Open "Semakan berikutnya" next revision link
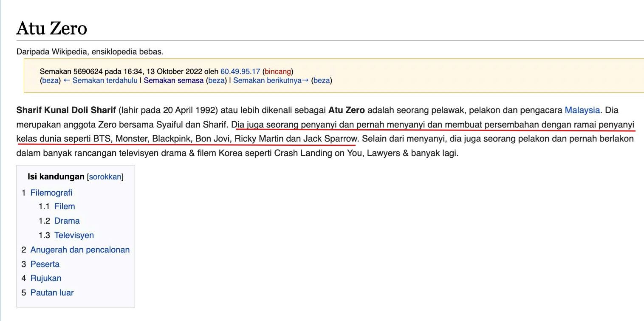Viewport: 644px width, 321px height. (x=268, y=80)
